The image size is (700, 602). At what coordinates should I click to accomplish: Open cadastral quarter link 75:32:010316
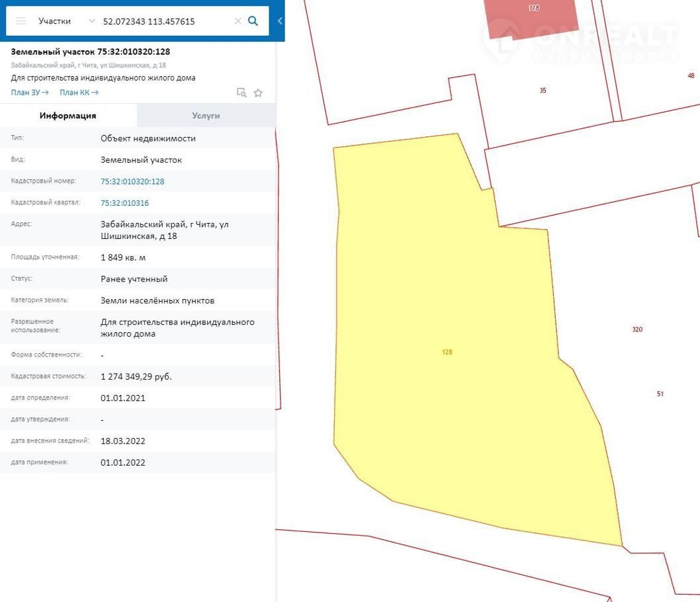[x=124, y=203]
